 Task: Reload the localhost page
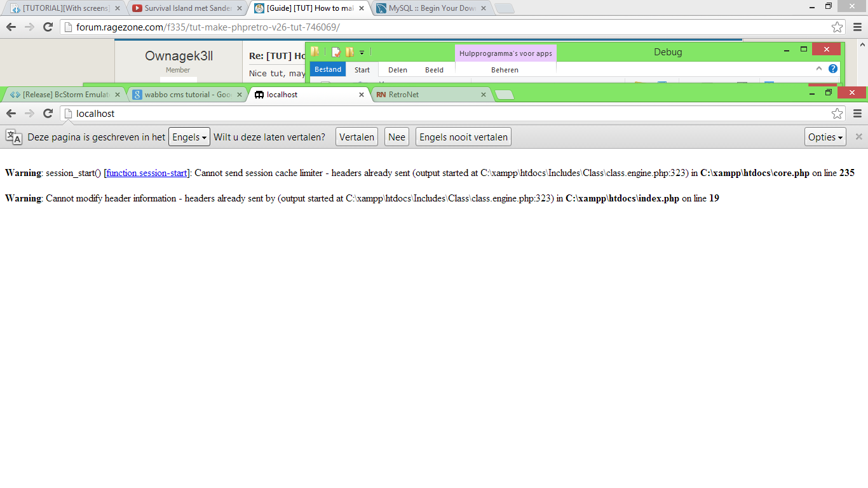click(48, 113)
